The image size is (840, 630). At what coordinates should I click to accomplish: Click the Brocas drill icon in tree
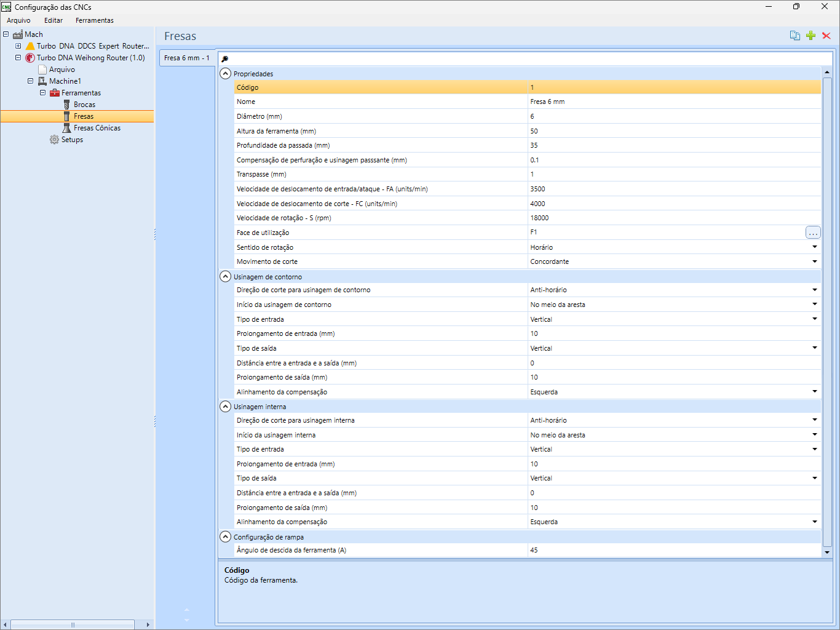(x=67, y=105)
